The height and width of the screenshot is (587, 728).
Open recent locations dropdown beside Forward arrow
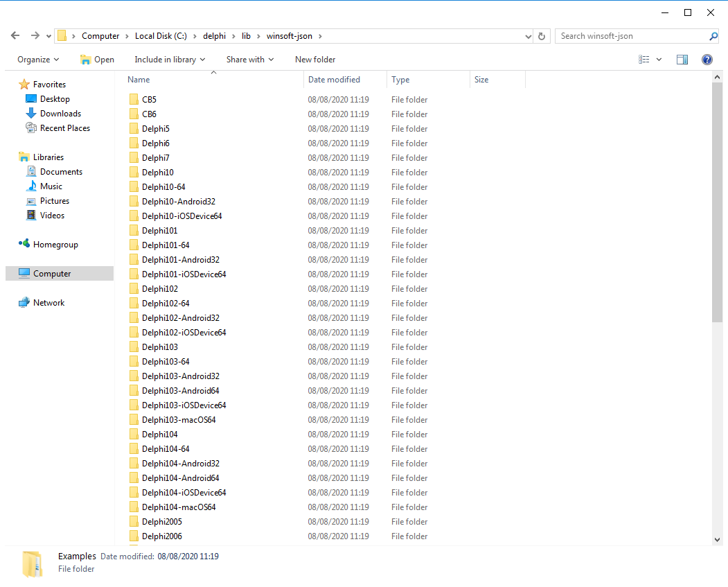48,36
